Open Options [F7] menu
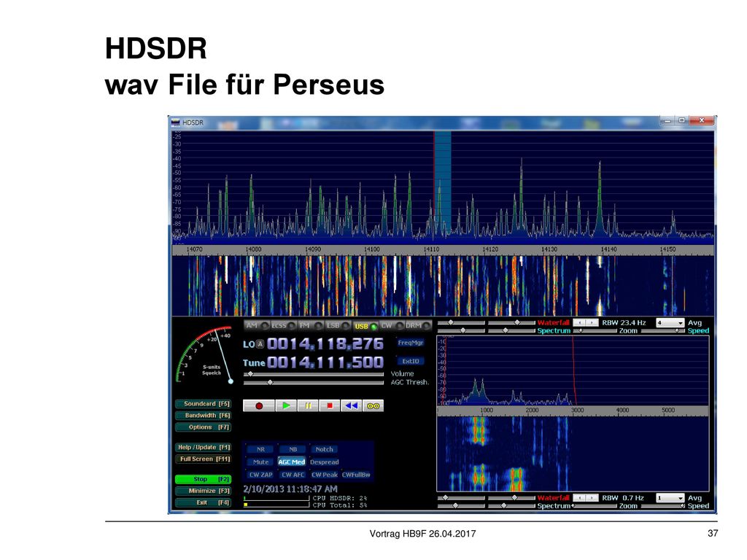Screen dimensions: 747x560 [x=204, y=427]
